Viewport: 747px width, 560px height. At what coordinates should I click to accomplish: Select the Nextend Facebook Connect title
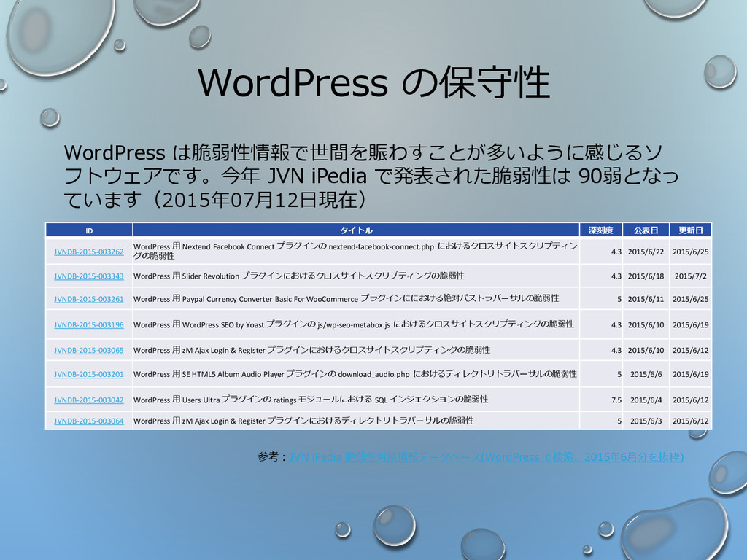coord(355,251)
